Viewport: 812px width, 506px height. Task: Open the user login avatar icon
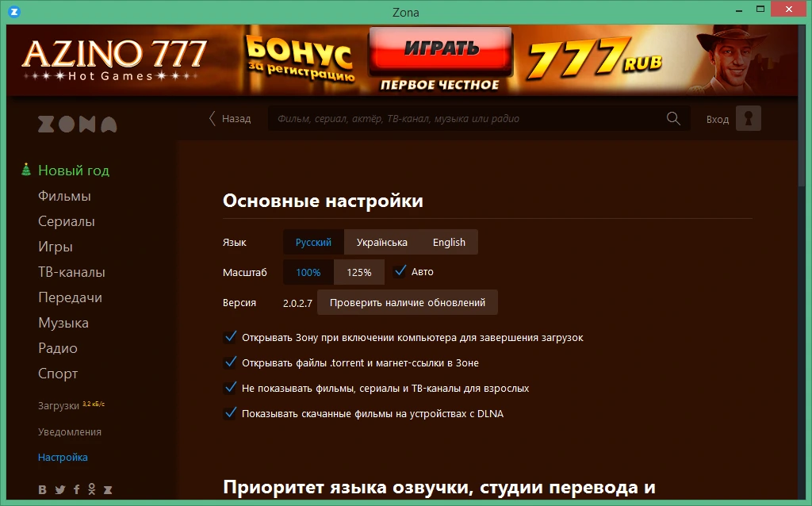749,119
